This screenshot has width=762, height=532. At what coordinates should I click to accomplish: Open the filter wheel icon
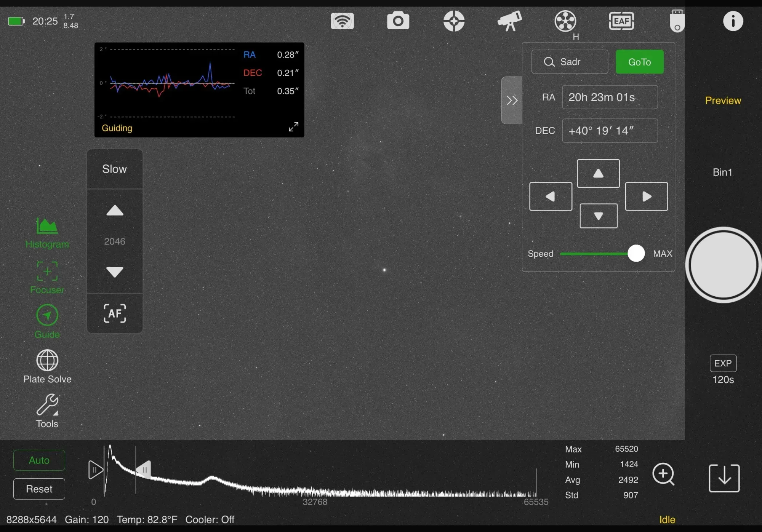pos(565,21)
